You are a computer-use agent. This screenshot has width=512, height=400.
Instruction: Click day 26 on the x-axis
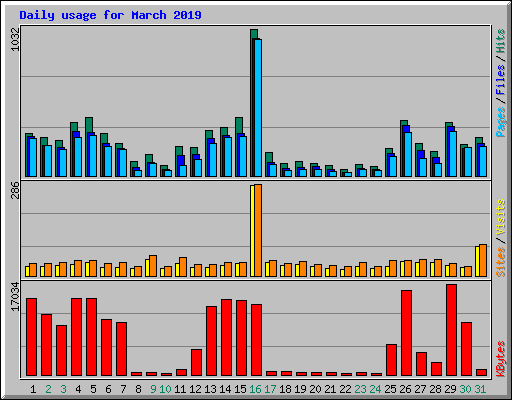coord(405,389)
